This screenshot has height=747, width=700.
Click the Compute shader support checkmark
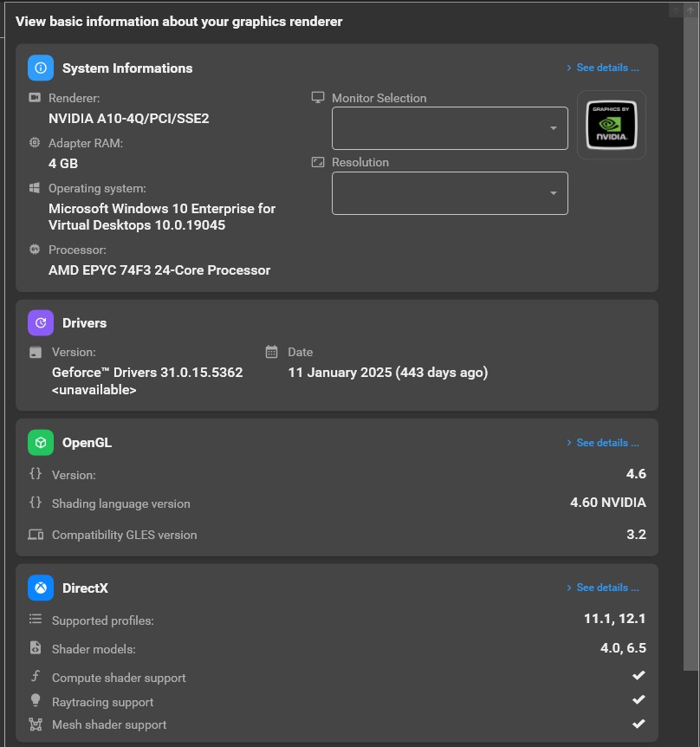[638, 675]
